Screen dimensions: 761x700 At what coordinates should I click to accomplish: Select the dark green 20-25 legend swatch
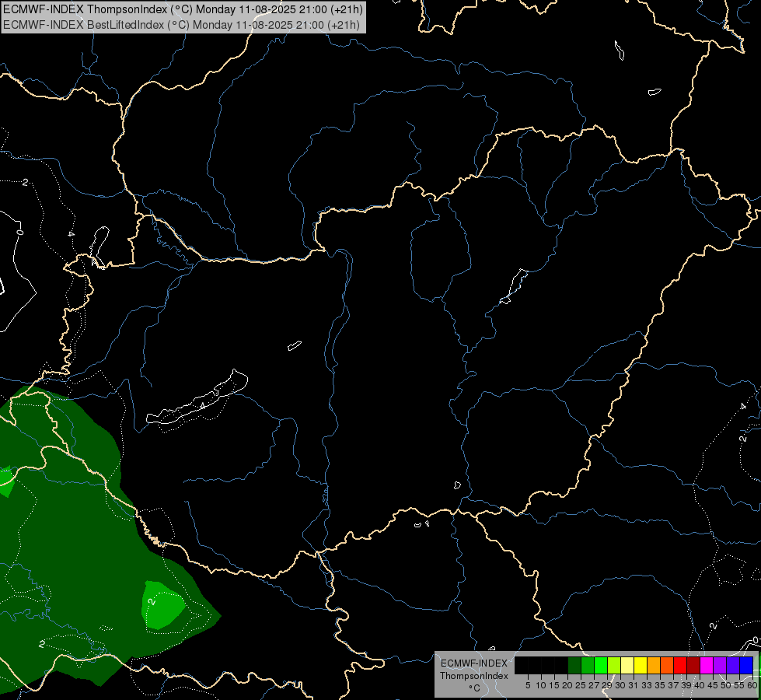coord(574,665)
